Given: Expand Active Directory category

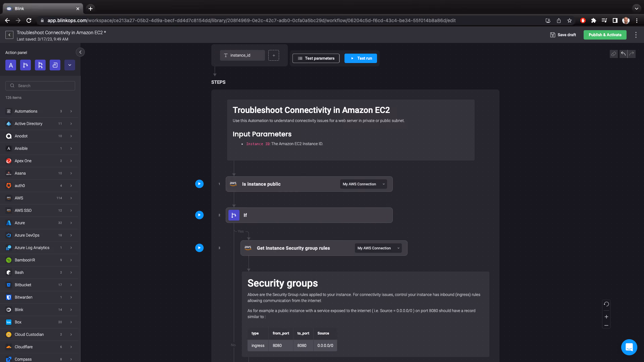Looking at the screenshot, I should tap(39, 124).
